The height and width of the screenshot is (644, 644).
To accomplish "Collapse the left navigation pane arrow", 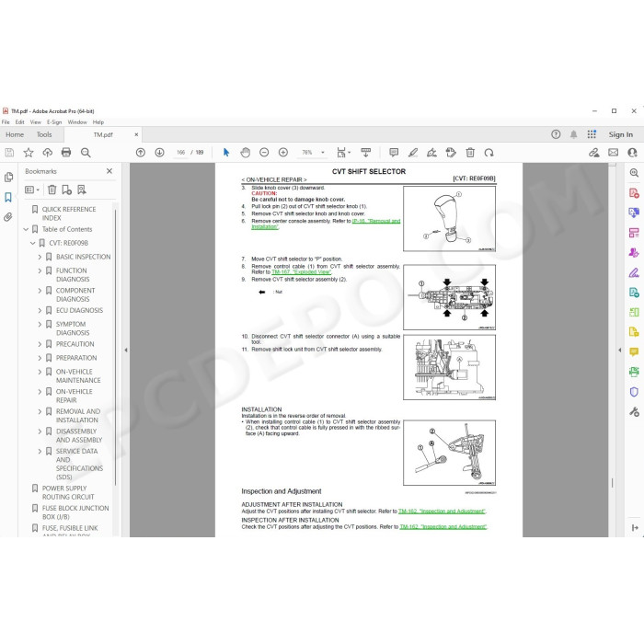I will (x=126, y=351).
